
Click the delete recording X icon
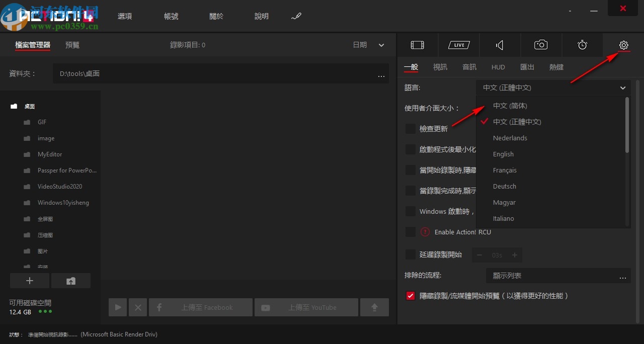138,307
